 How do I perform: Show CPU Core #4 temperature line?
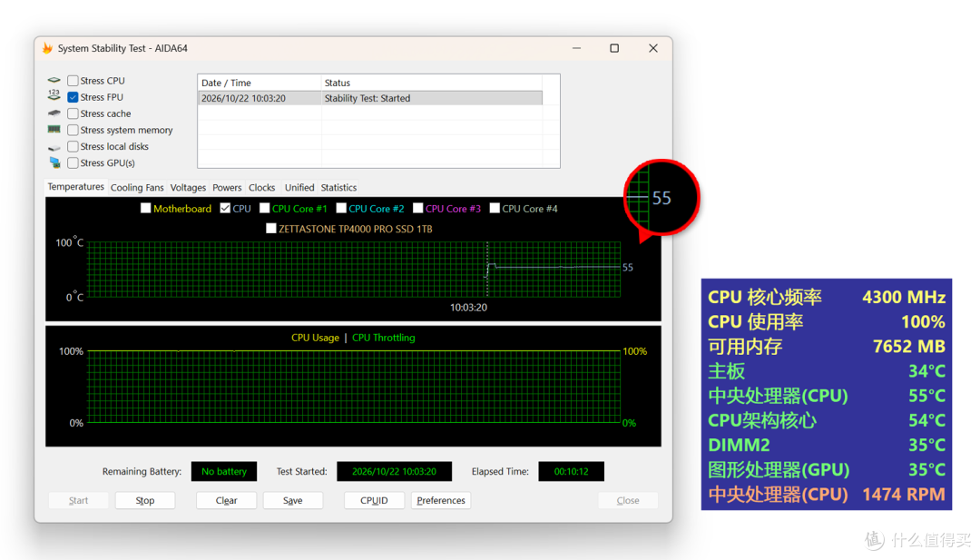point(495,208)
